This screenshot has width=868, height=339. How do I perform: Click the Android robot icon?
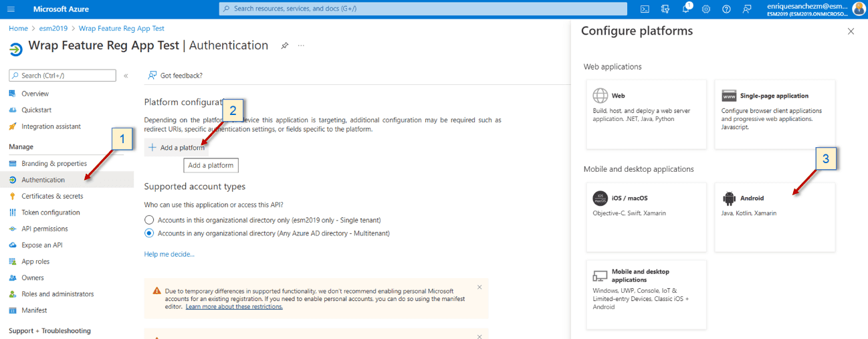(728, 199)
